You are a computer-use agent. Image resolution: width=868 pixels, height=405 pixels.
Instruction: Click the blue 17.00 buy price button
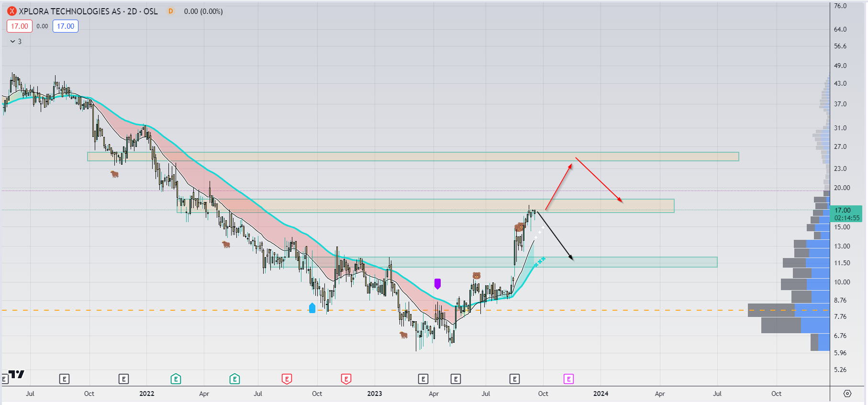(x=66, y=26)
